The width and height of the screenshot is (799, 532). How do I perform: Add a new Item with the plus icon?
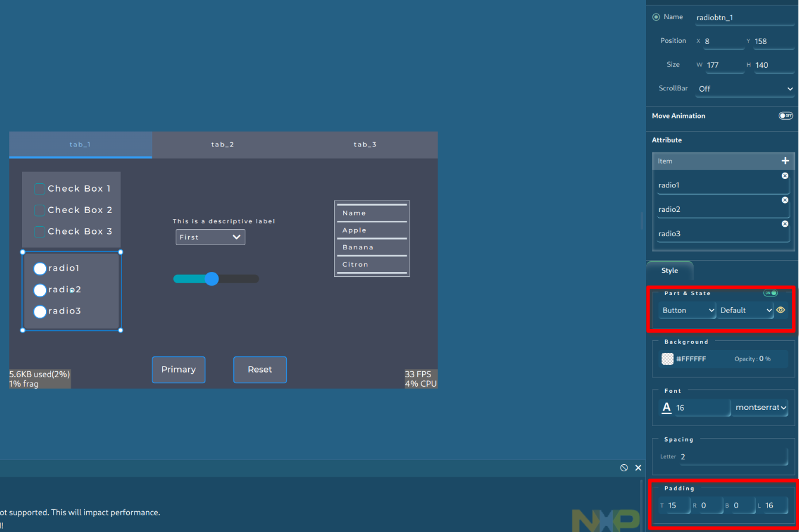[x=785, y=161]
